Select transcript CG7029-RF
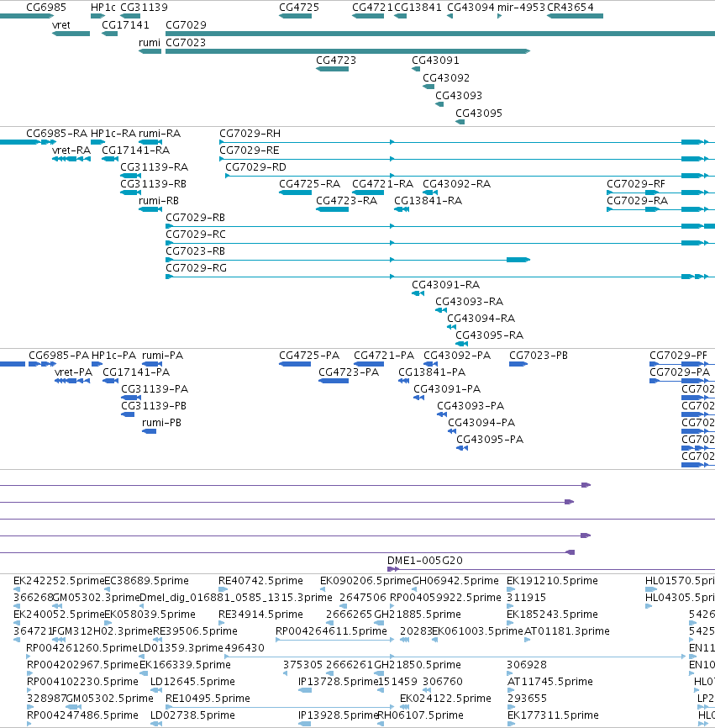Screen dimensions: 715x728 click(636, 184)
